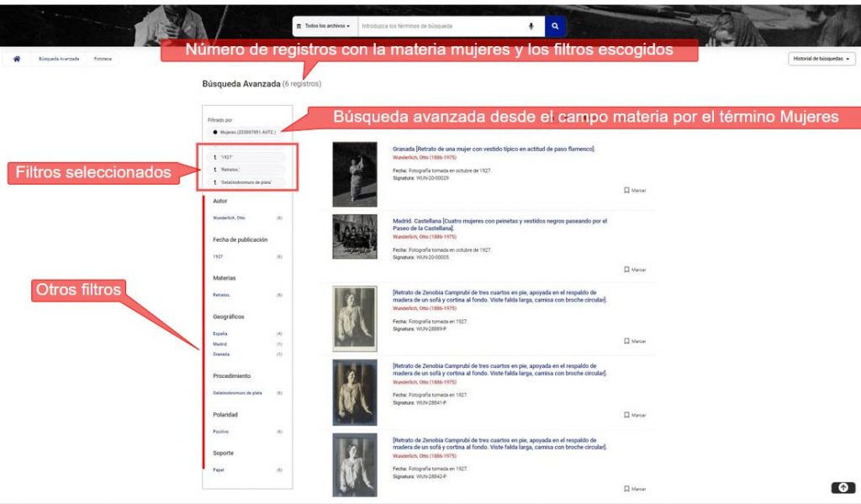This screenshot has width=861, height=504.
Task: Click the 'Procedimiento' facet heading
Action: (232, 376)
